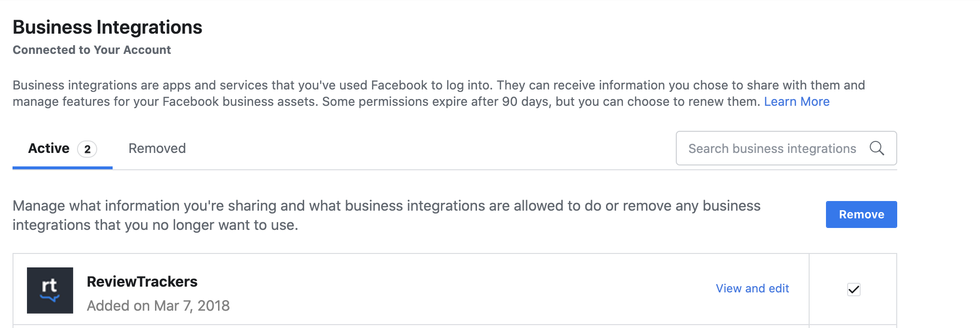Image resolution: width=980 pixels, height=328 pixels.
Task: Click the blue underline beneath Active tab
Action: (x=63, y=168)
